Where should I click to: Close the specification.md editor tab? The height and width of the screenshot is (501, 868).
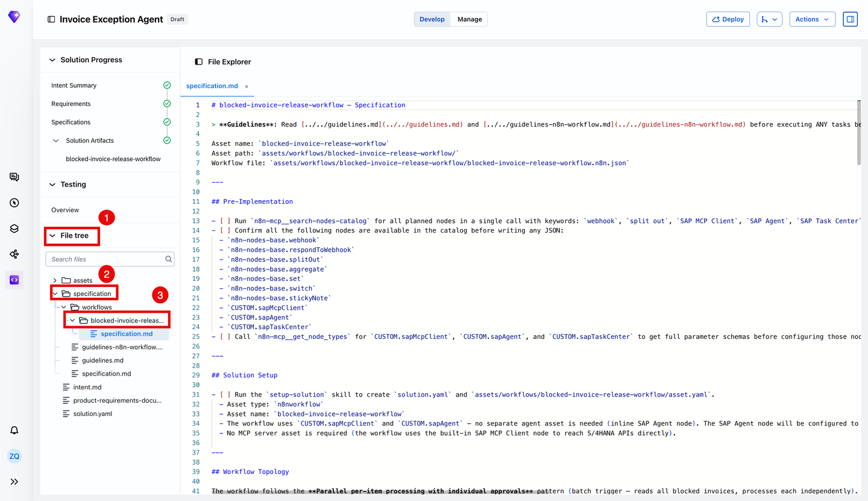pos(247,86)
